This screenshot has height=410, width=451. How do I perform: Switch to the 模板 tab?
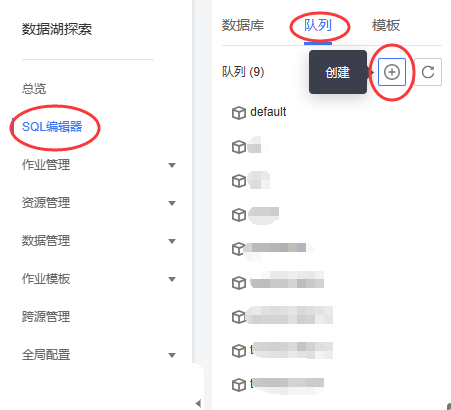pos(386,26)
